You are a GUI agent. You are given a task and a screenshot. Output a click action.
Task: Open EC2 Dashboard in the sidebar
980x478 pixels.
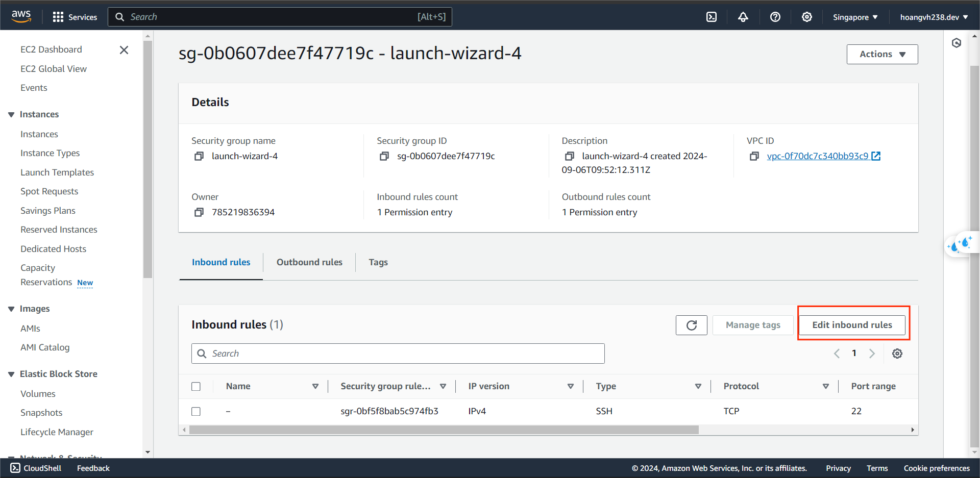click(x=51, y=49)
